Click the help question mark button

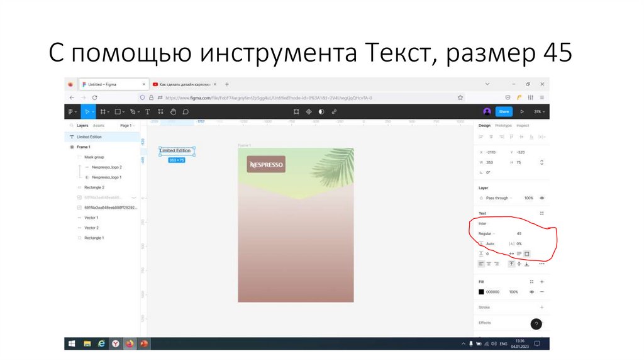[x=536, y=324]
